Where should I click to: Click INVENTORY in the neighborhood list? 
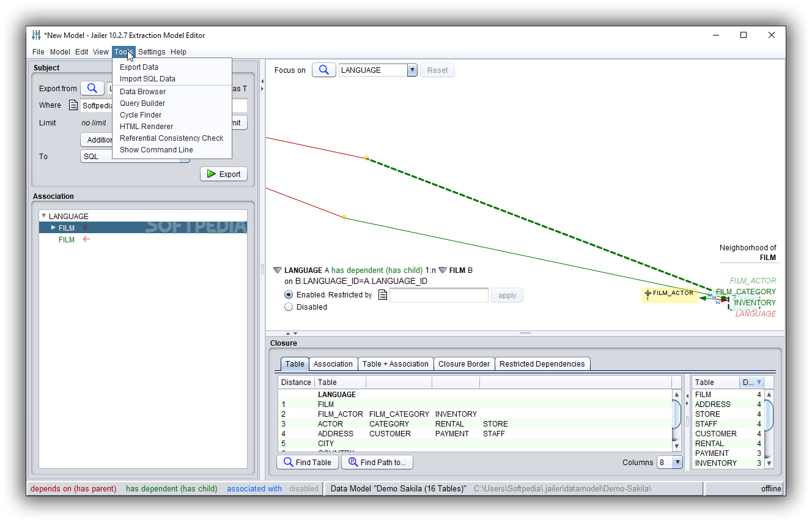click(755, 303)
